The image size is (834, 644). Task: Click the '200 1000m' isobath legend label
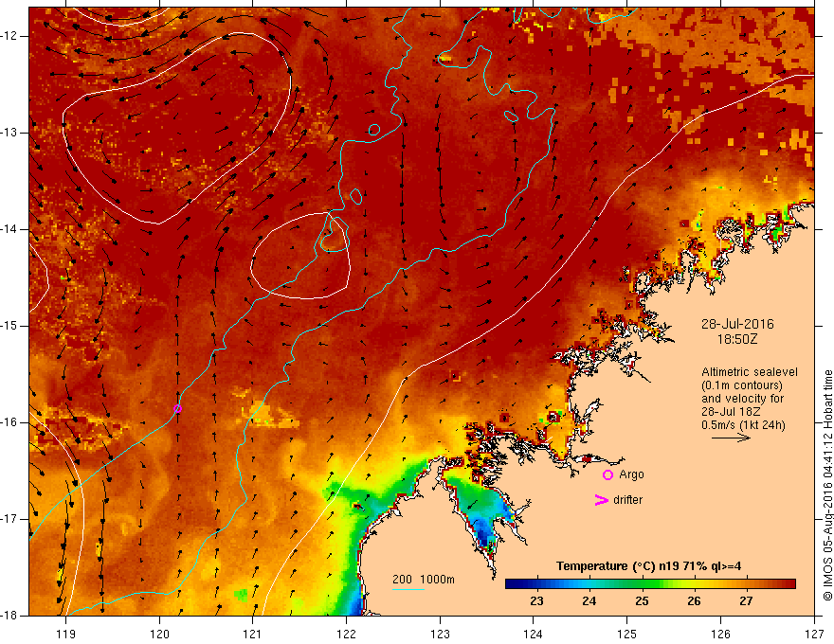pyautogui.click(x=424, y=580)
